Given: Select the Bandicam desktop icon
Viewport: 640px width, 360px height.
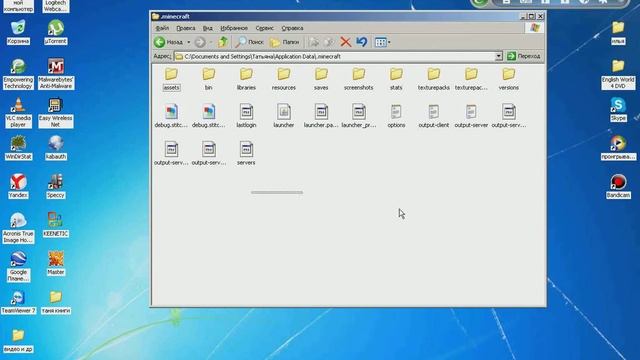Looking at the screenshot, I should (618, 186).
